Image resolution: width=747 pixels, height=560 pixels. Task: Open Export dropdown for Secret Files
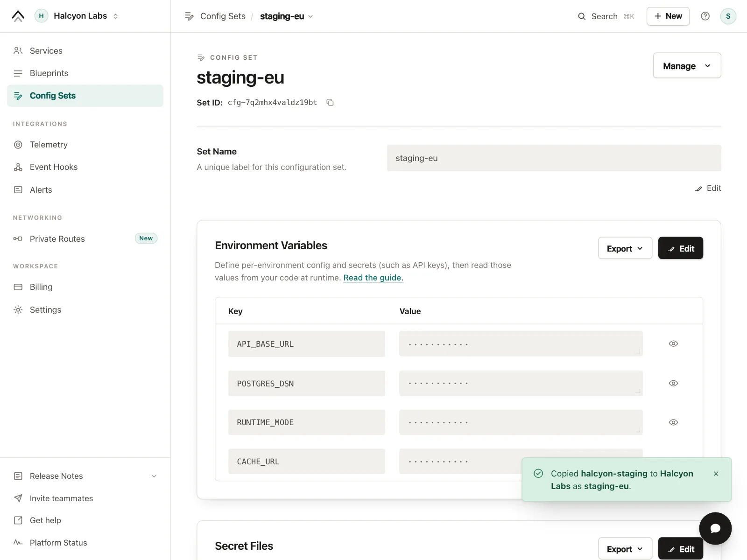(625, 549)
